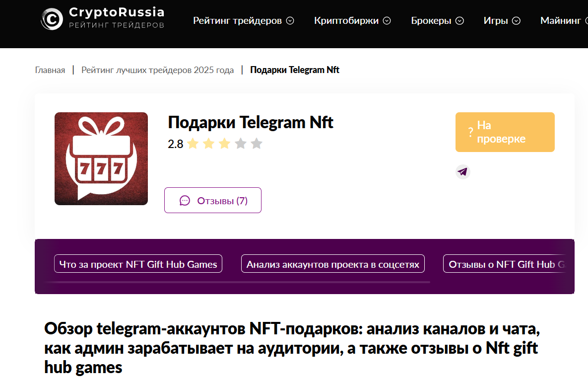Open the project's Telegram paper-plane icon
The image size is (588, 386).
click(463, 171)
